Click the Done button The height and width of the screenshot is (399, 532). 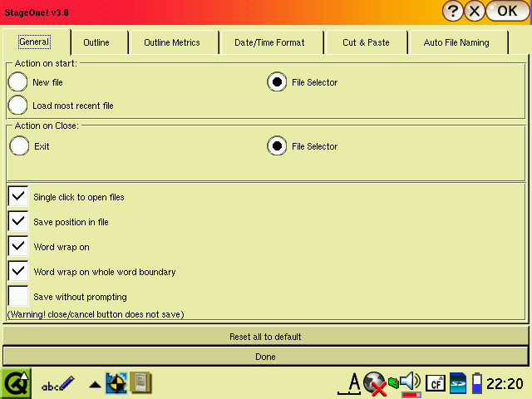[x=266, y=357]
